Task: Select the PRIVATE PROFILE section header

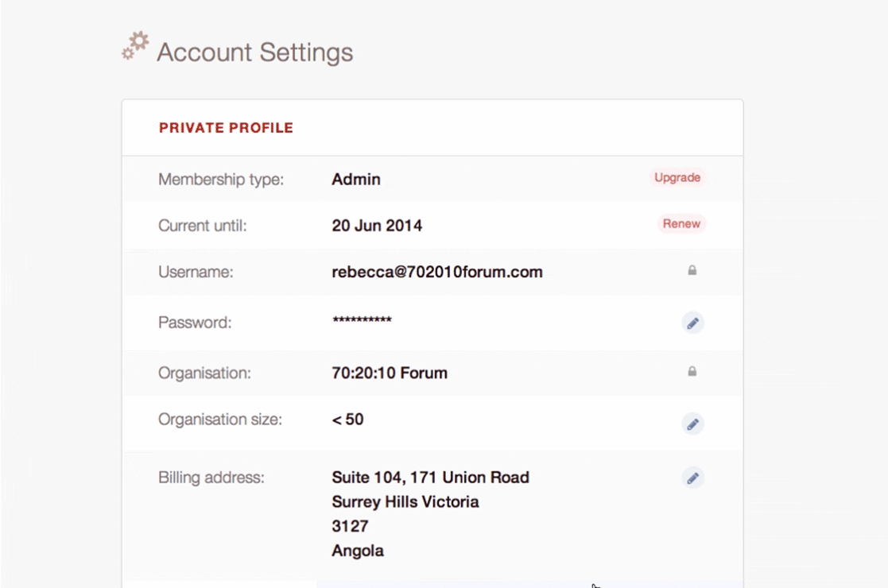Action: (226, 128)
